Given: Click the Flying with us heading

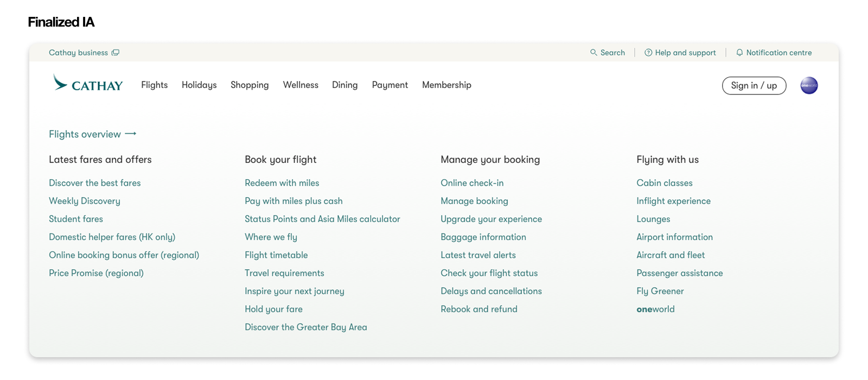Looking at the screenshot, I should pyautogui.click(x=668, y=160).
